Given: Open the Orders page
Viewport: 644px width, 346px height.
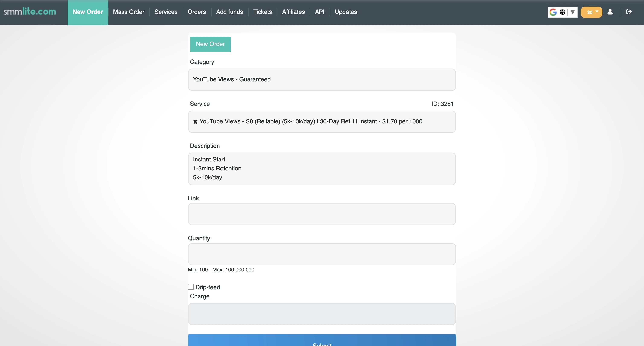Looking at the screenshot, I should [x=196, y=12].
